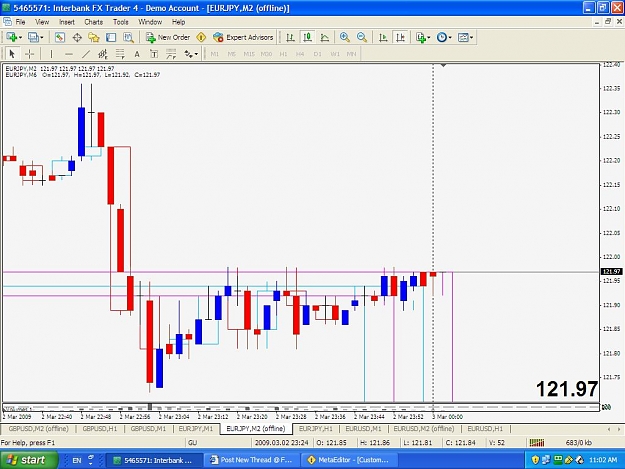Open MetaEditor yellow diamond toolbar icon
Viewport: 625px width, 469px height.
coord(201,37)
